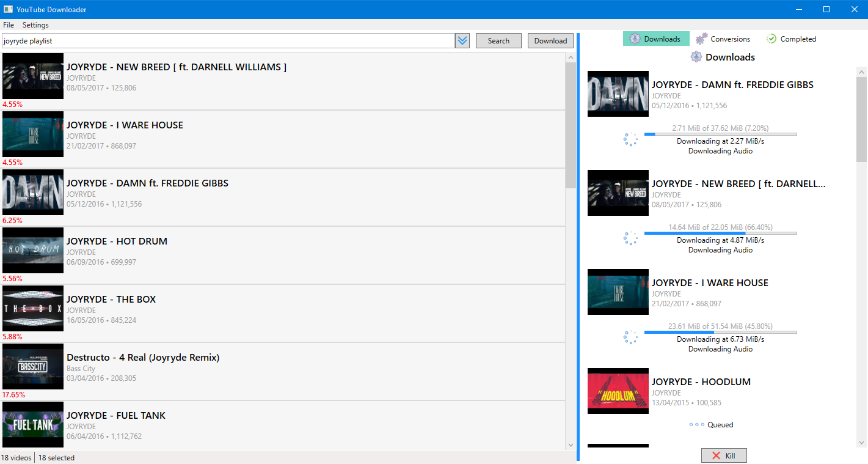Select 'JOYRYDE - HOT DRUM' title in results

coord(117,241)
